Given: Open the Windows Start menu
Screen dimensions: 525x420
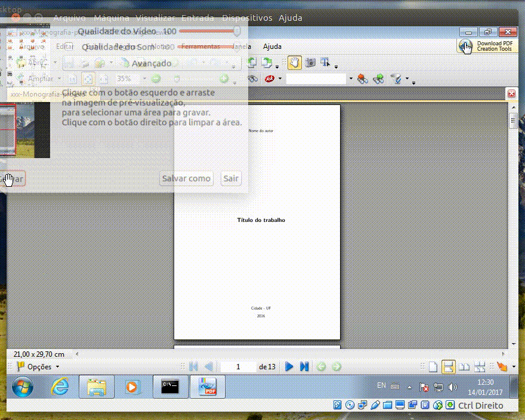Looking at the screenshot, I should 23,387.
